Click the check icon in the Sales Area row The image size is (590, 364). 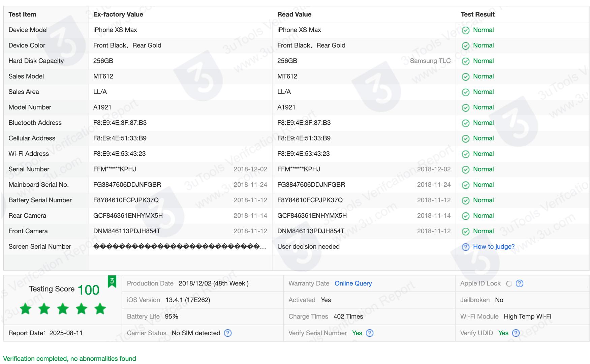[x=465, y=92]
